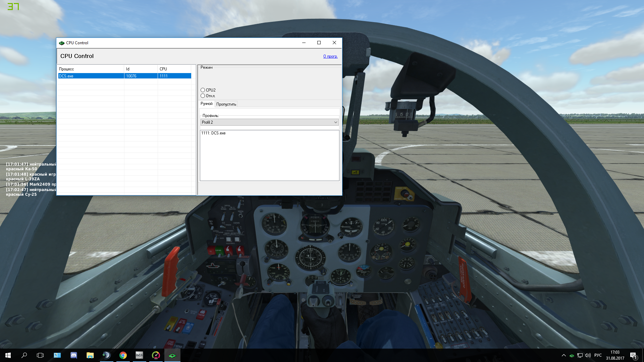Select the CPU2 mode radio button

coord(203,90)
